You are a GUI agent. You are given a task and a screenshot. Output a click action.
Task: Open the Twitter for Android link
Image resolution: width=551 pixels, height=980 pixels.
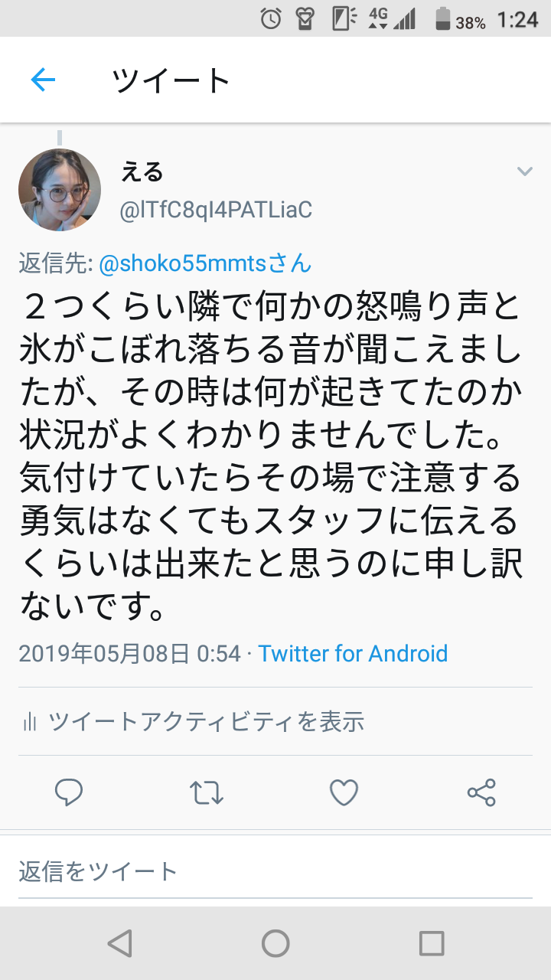pyautogui.click(x=353, y=654)
